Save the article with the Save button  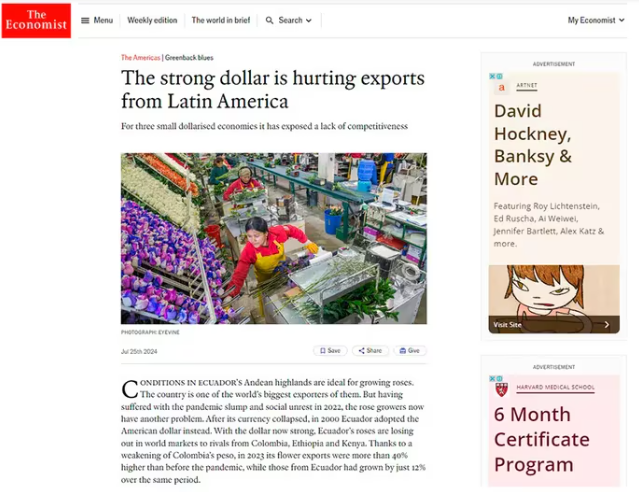329,351
